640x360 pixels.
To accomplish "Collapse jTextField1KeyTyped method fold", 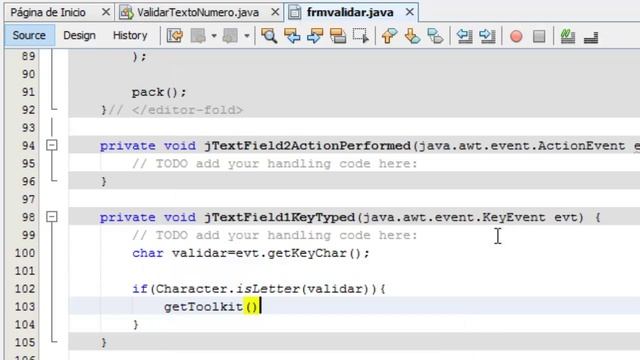I will (x=52, y=216).
